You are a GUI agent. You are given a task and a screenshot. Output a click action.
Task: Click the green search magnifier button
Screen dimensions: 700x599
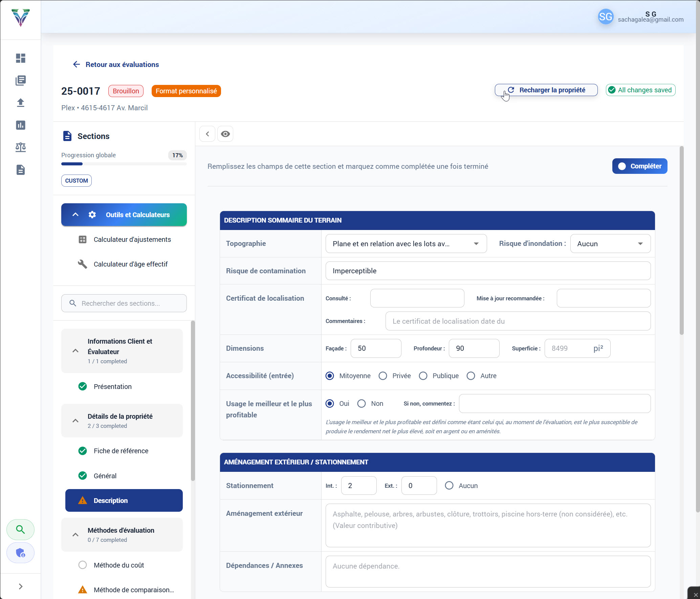point(20,529)
